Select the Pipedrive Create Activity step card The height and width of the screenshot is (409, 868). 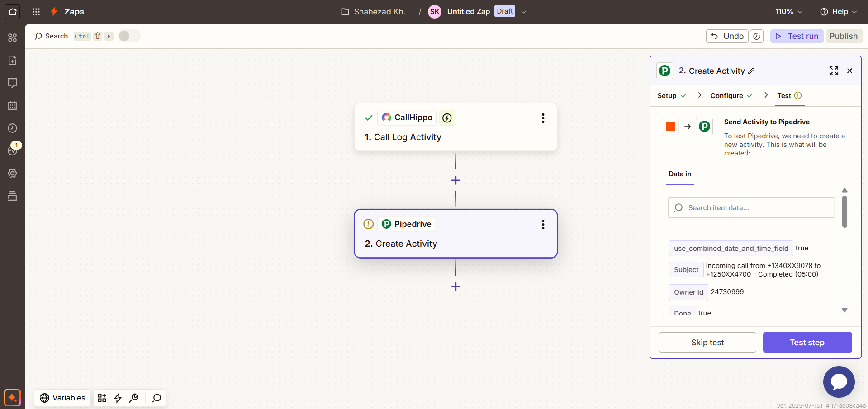455,234
